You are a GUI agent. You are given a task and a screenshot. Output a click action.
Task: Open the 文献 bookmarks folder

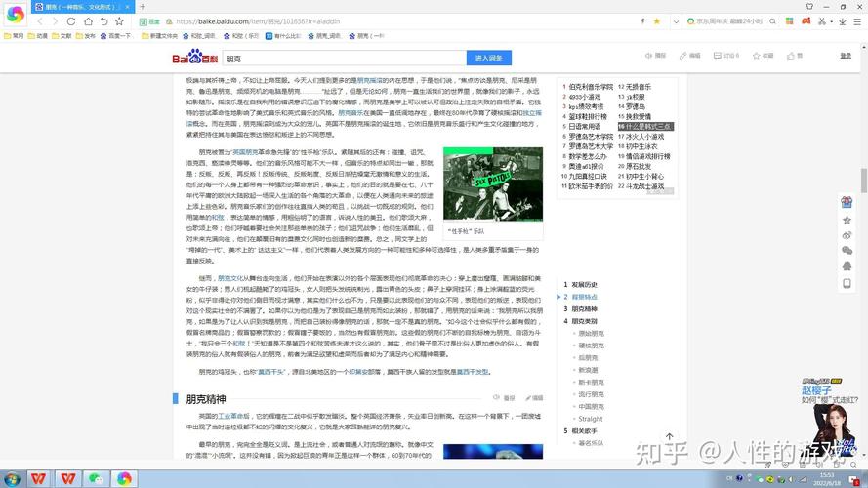pyautogui.click(x=62, y=36)
